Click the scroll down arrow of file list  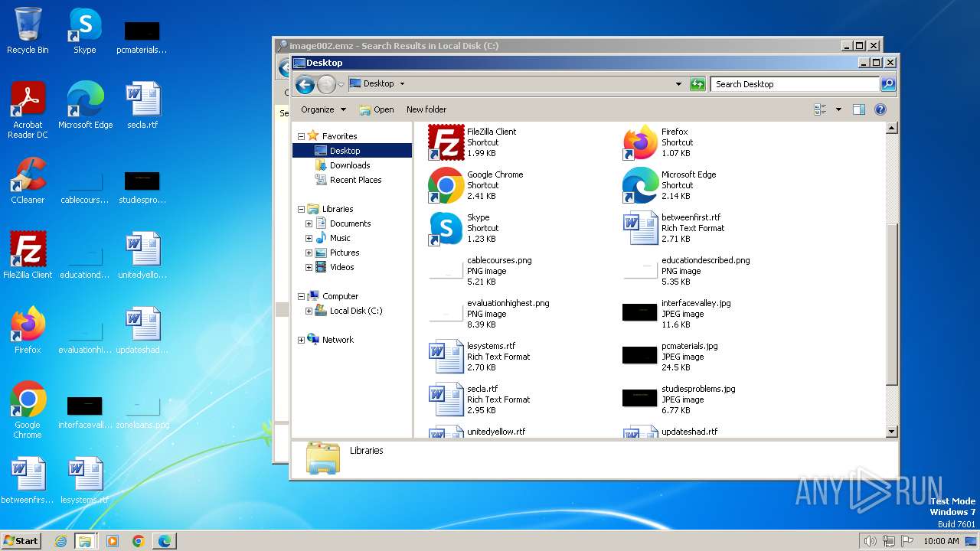click(891, 432)
